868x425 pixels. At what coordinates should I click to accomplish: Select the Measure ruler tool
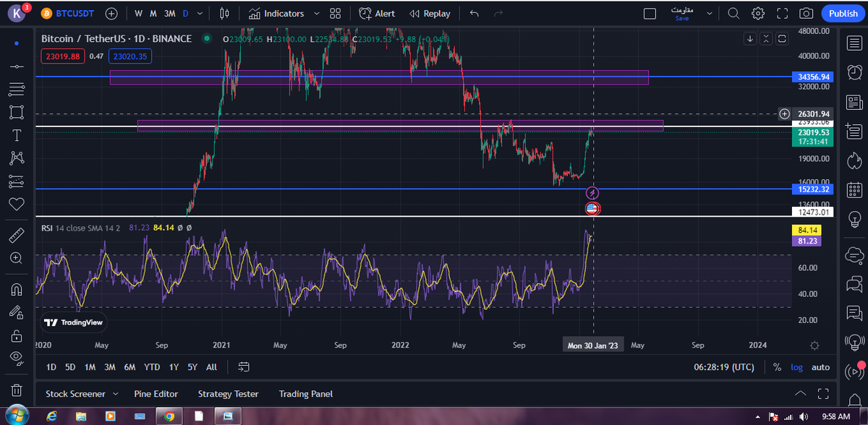17,235
